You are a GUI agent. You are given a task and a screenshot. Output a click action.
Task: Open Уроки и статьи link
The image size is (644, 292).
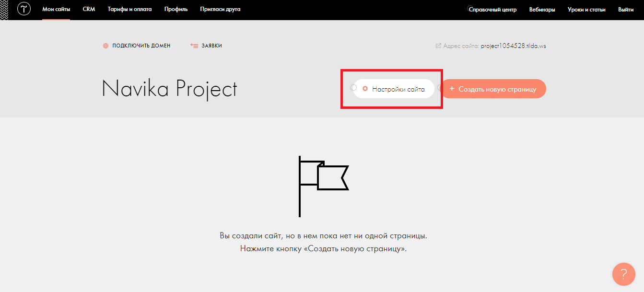tap(586, 10)
